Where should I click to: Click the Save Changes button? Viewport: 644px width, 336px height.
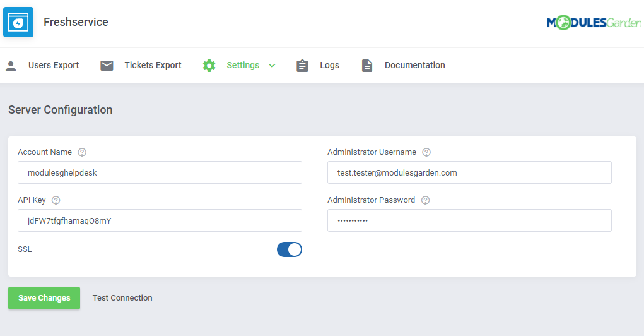44,298
